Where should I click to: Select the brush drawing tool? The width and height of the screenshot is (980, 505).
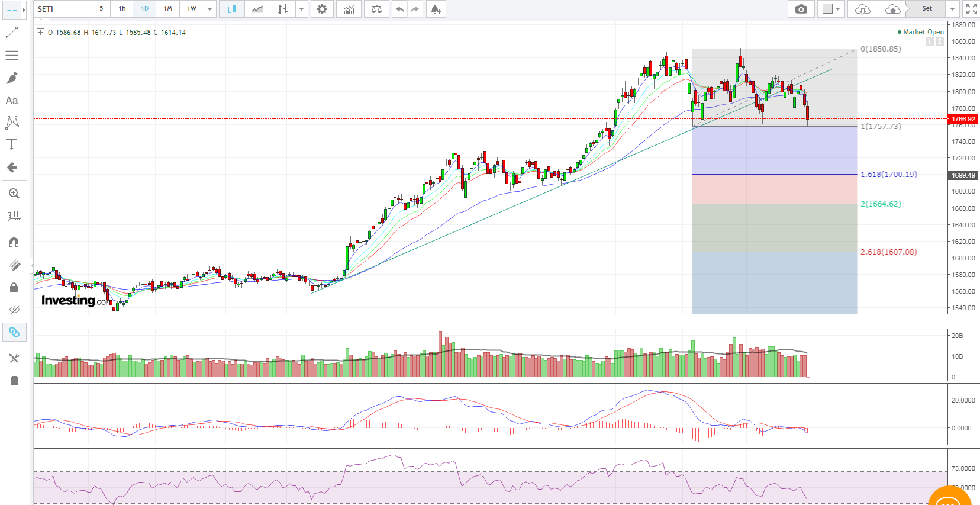tap(12, 78)
